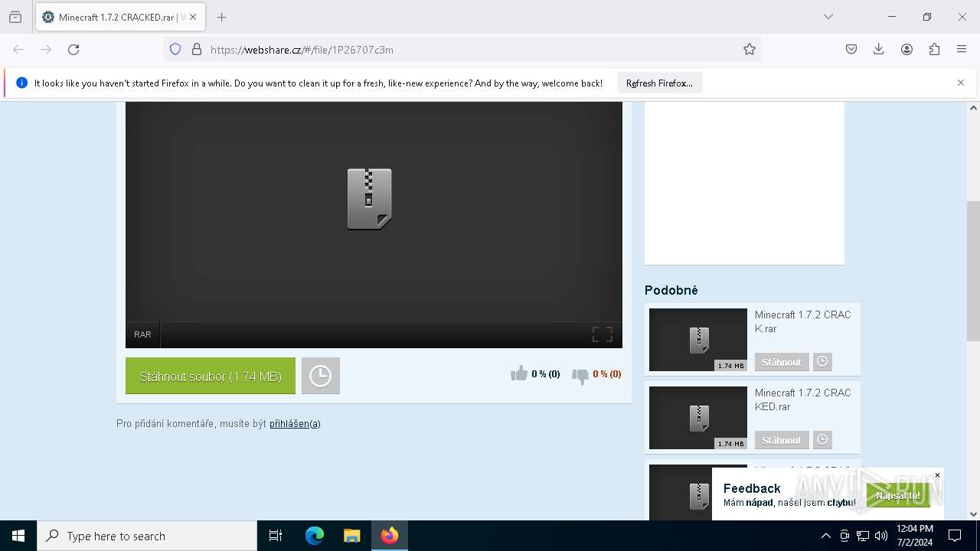This screenshot has width=980, height=551.
Task: Open a new tab with the plus icon
Action: click(221, 17)
